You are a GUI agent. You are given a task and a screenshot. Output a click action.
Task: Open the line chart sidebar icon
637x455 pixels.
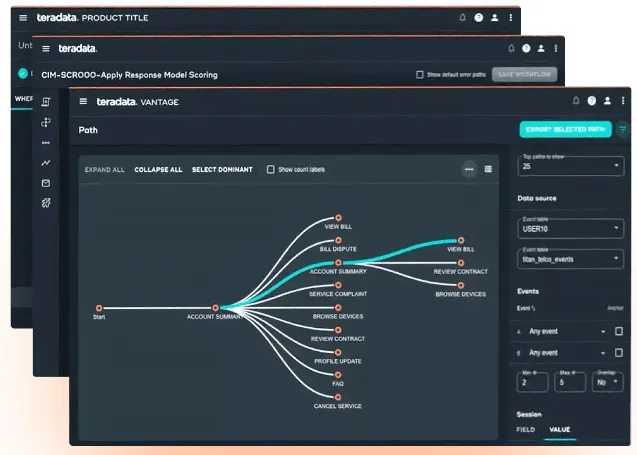click(x=46, y=163)
